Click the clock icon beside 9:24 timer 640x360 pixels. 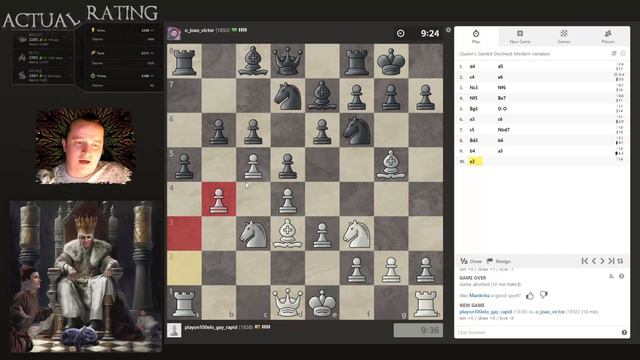[x=400, y=33]
